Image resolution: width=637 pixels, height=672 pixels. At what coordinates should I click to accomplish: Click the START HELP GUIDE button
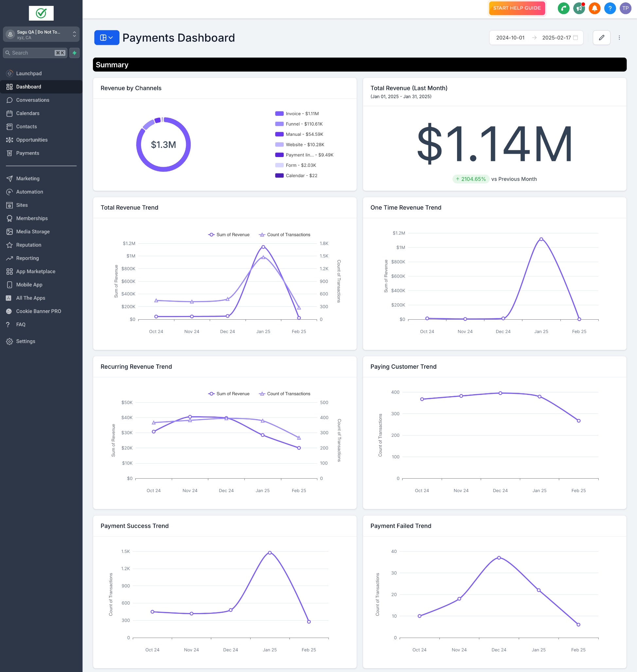point(517,8)
